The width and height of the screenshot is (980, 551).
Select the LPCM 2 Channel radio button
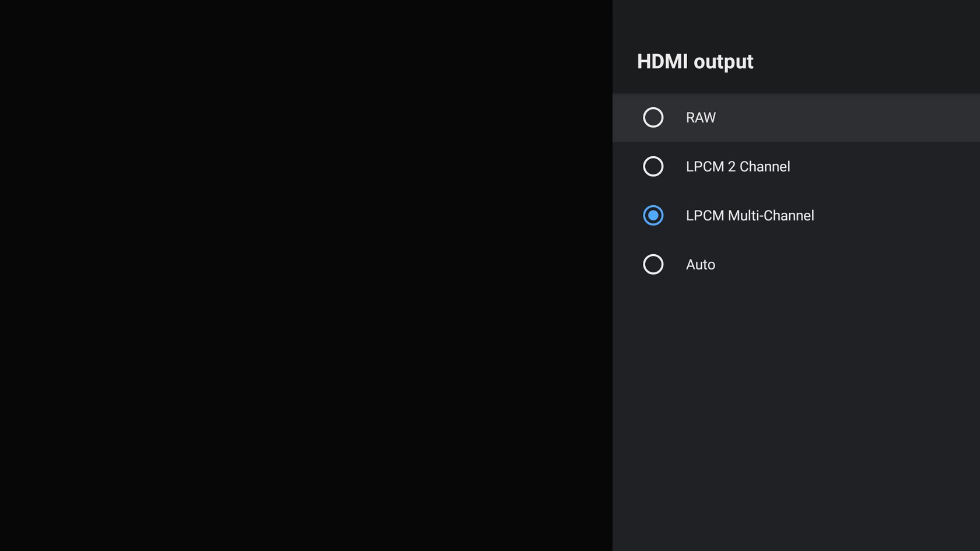(653, 166)
